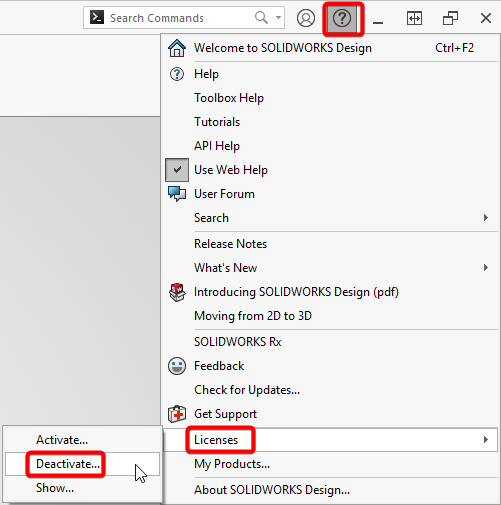The image size is (501, 505).
Task: Click the SOLIDWORKS box icon beside Introducing entry
Action: pos(177,292)
